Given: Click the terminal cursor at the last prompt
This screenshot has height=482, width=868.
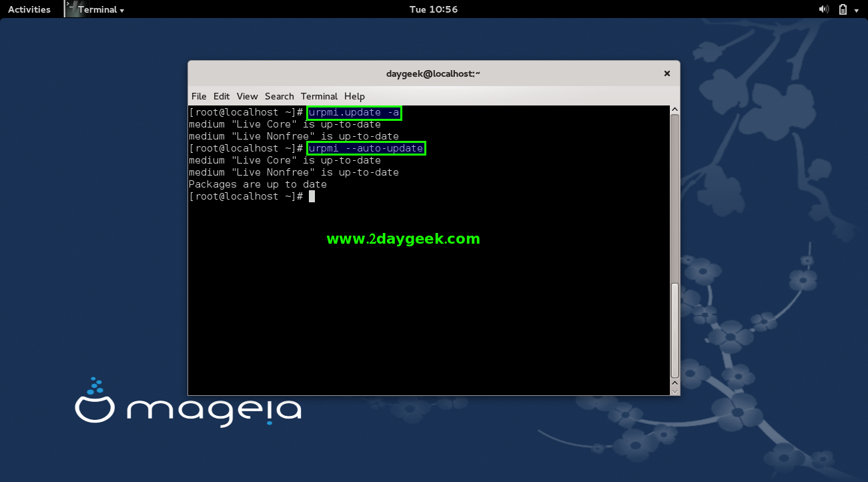Looking at the screenshot, I should (312, 196).
